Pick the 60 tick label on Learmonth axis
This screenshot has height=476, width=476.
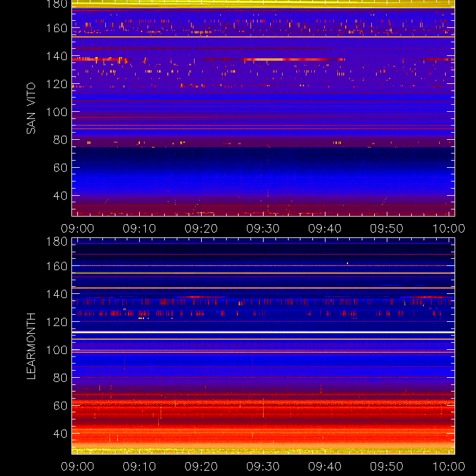(x=60, y=406)
